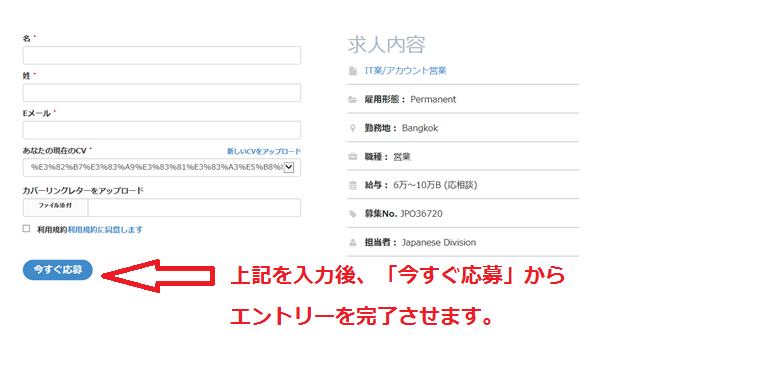Click the cover letter file path field
The image size is (768, 382).
pyautogui.click(x=194, y=208)
